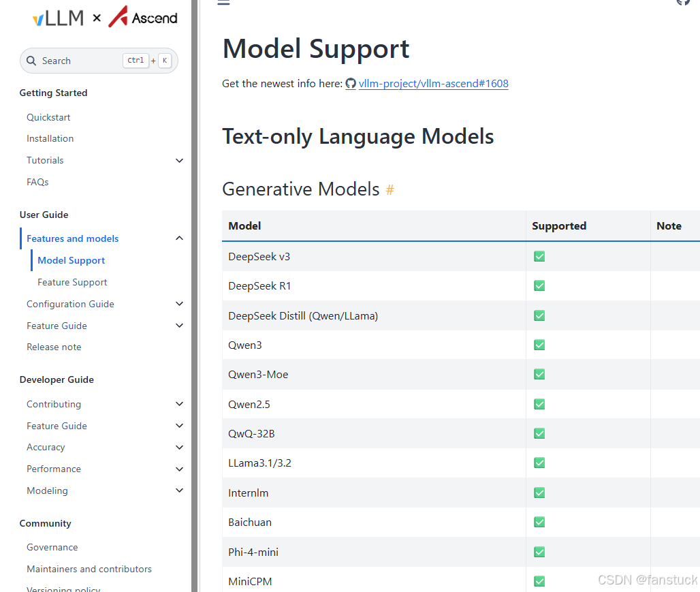Click the green check for QwQ-32B

[x=539, y=433]
